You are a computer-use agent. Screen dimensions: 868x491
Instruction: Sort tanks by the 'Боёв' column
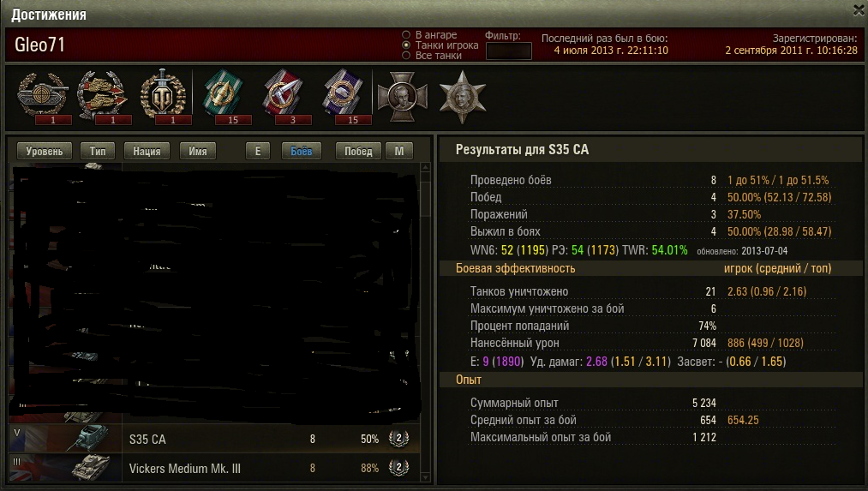tap(301, 151)
